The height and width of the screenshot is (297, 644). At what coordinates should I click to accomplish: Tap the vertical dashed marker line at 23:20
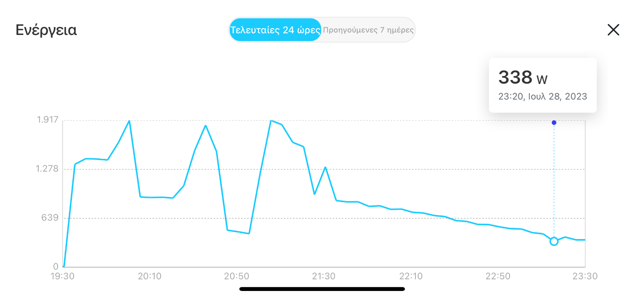(x=554, y=181)
